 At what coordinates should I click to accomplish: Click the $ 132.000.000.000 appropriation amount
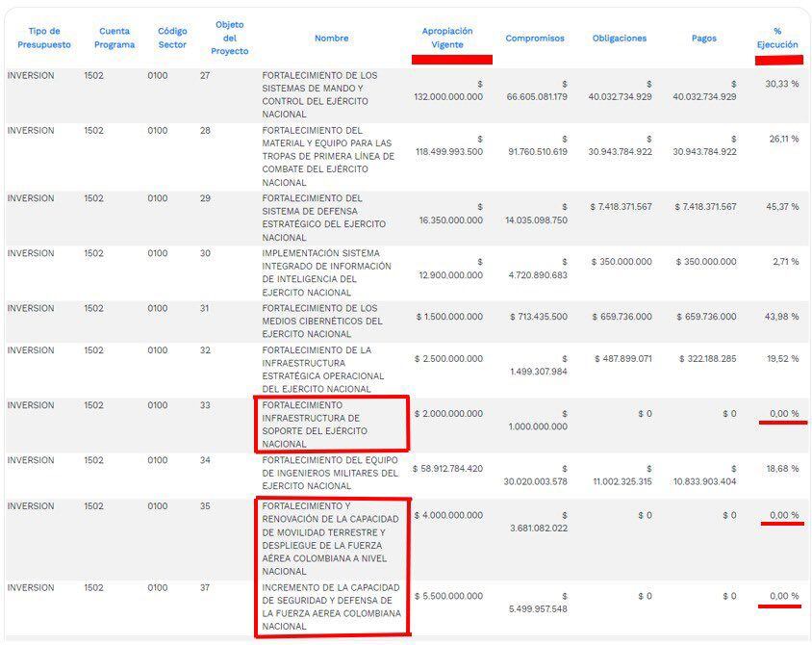[448, 96]
